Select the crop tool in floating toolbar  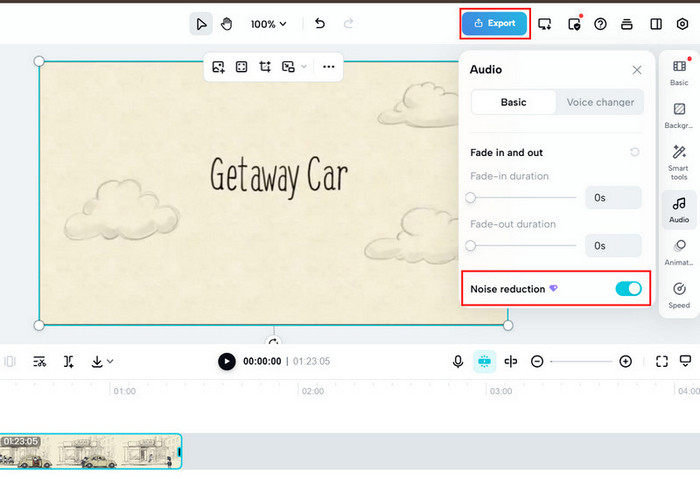(265, 67)
